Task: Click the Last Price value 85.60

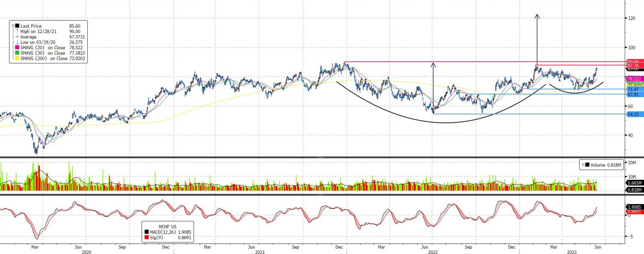Action: 75,26
